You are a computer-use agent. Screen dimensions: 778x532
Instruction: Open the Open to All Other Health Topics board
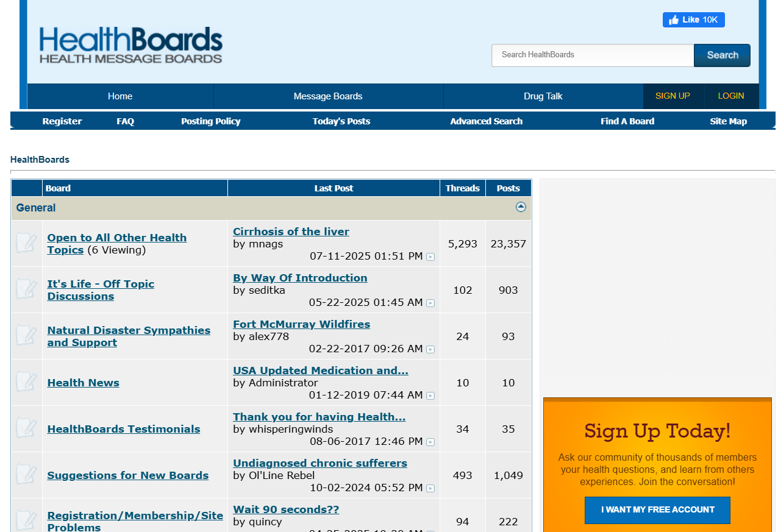click(x=117, y=244)
